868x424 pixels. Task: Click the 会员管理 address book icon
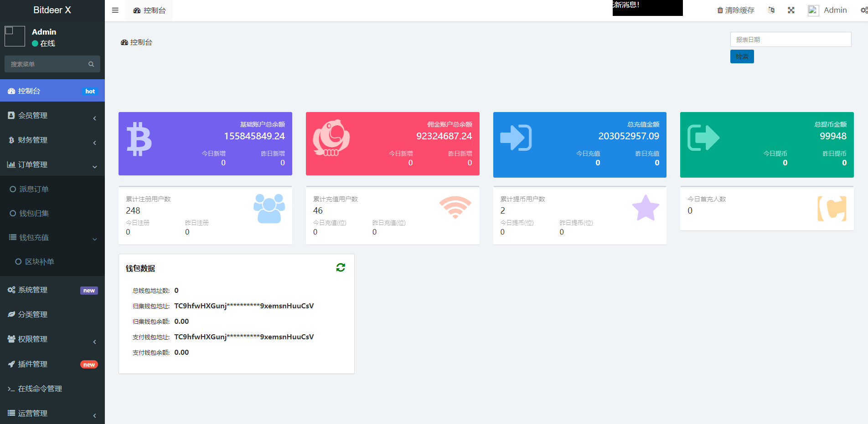click(11, 115)
